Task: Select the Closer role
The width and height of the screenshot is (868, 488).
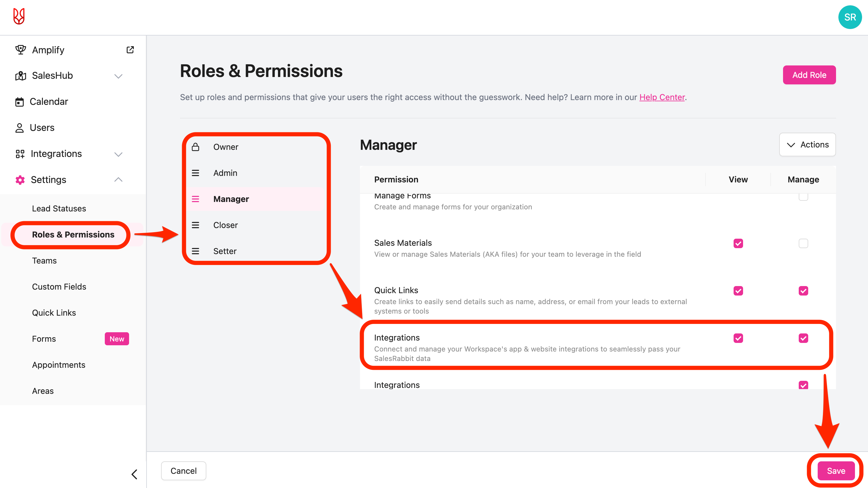Action: [225, 225]
